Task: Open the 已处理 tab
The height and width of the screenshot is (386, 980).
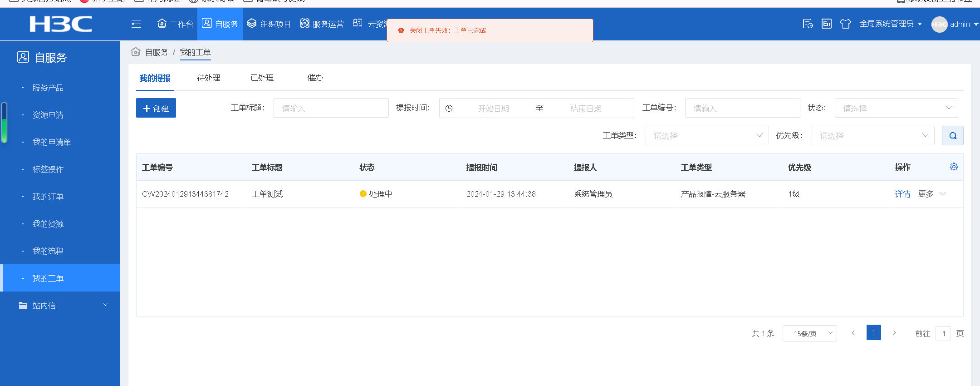Action: pos(262,78)
